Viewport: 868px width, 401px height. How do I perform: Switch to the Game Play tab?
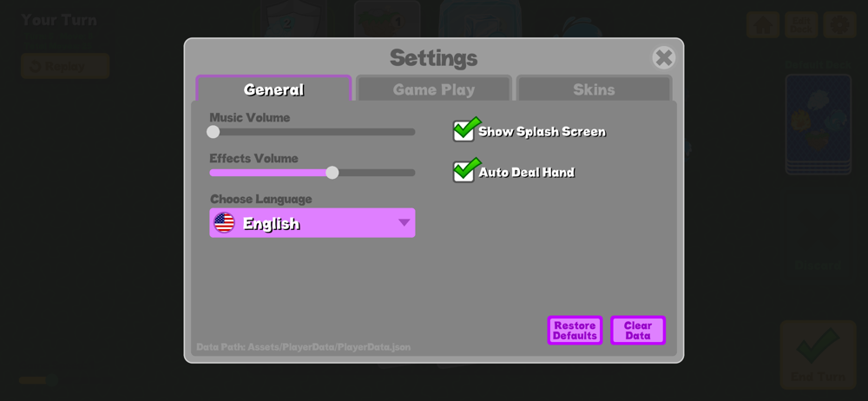[433, 89]
